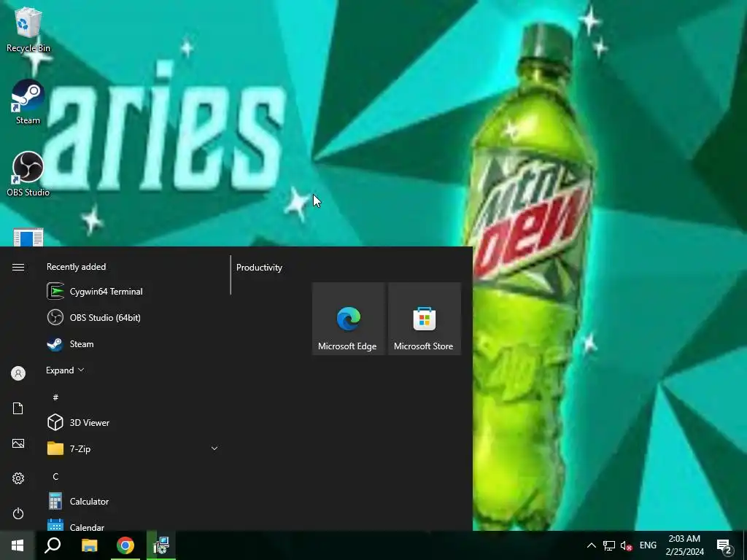Open Settings gear in Start menu
This screenshot has width=747, height=560.
pyautogui.click(x=18, y=478)
